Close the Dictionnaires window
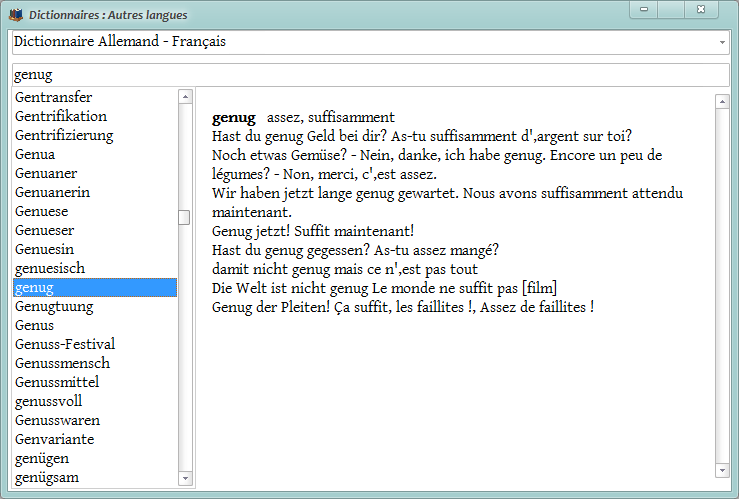Screen dimensions: 739x499 701,9
